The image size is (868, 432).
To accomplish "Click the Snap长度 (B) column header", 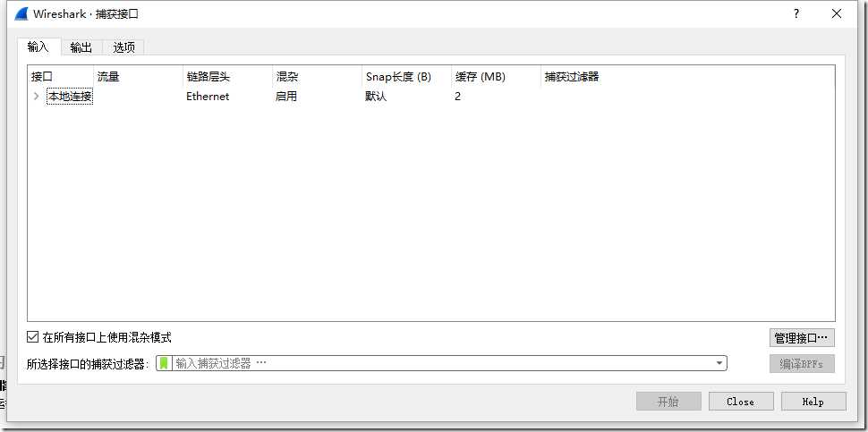I will click(407, 77).
